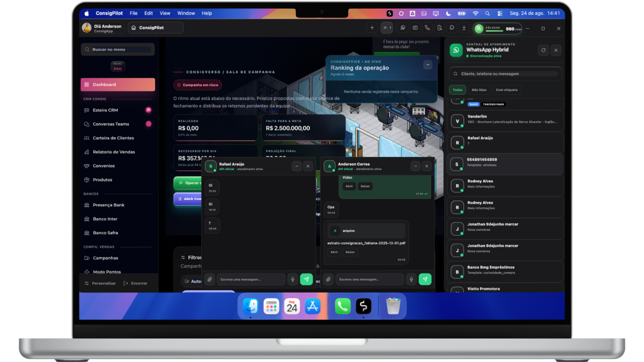
Task: Open the Help menu
Action: (x=207, y=13)
